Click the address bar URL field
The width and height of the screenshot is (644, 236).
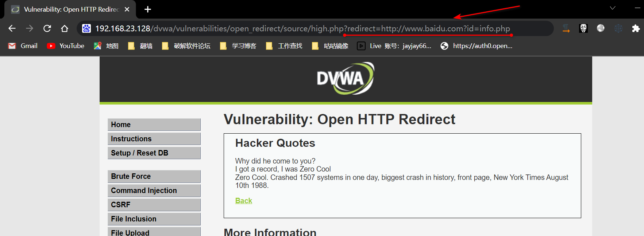point(302,28)
